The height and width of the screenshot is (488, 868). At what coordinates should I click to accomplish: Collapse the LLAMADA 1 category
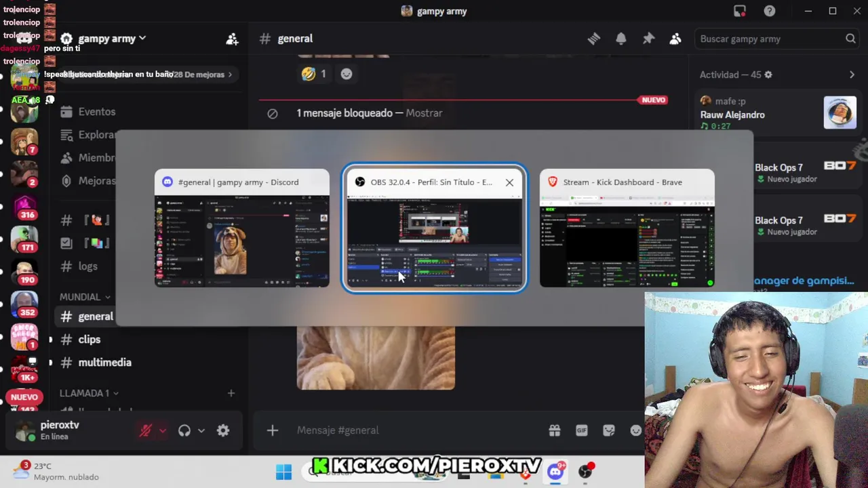[x=89, y=393]
